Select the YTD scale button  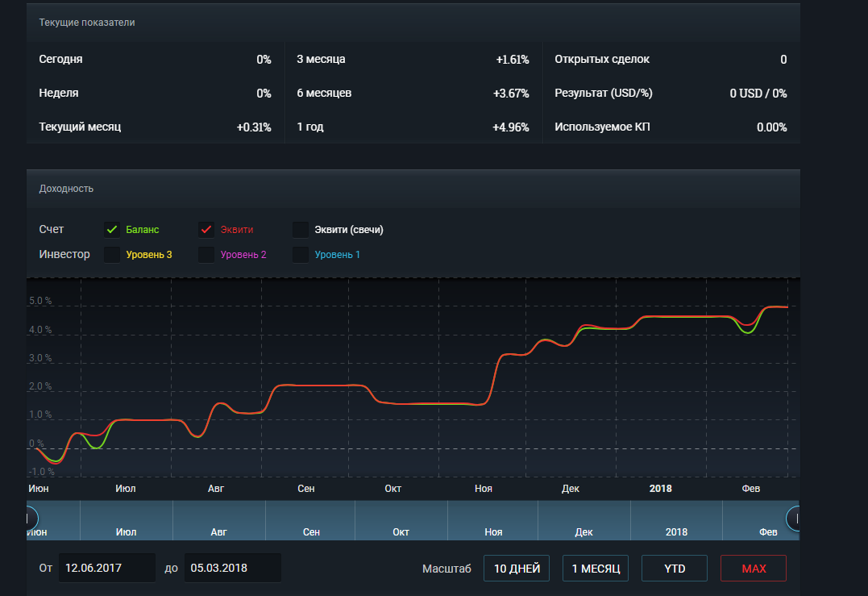674,569
